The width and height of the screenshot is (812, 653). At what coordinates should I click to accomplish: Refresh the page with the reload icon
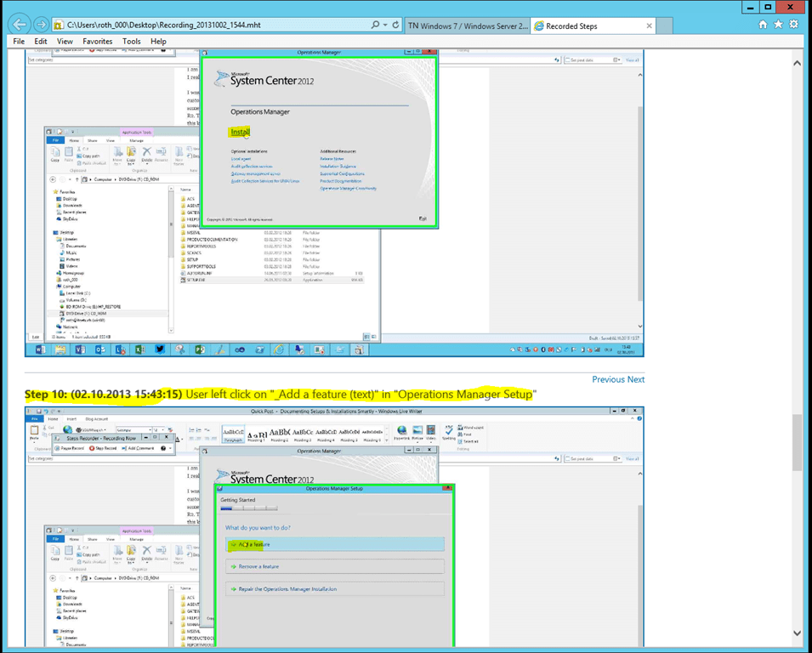point(395,25)
